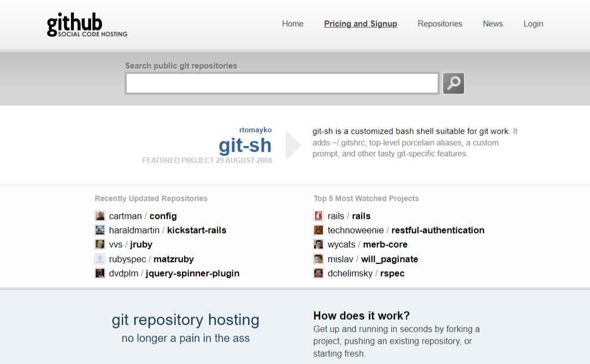
Task: Click rubyspec's avatar icon
Action: pyautogui.click(x=100, y=259)
